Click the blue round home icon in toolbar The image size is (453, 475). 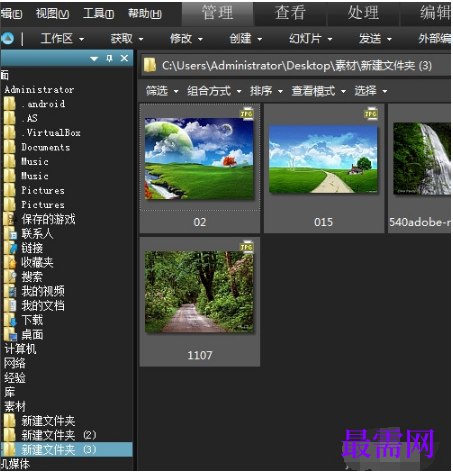7,39
